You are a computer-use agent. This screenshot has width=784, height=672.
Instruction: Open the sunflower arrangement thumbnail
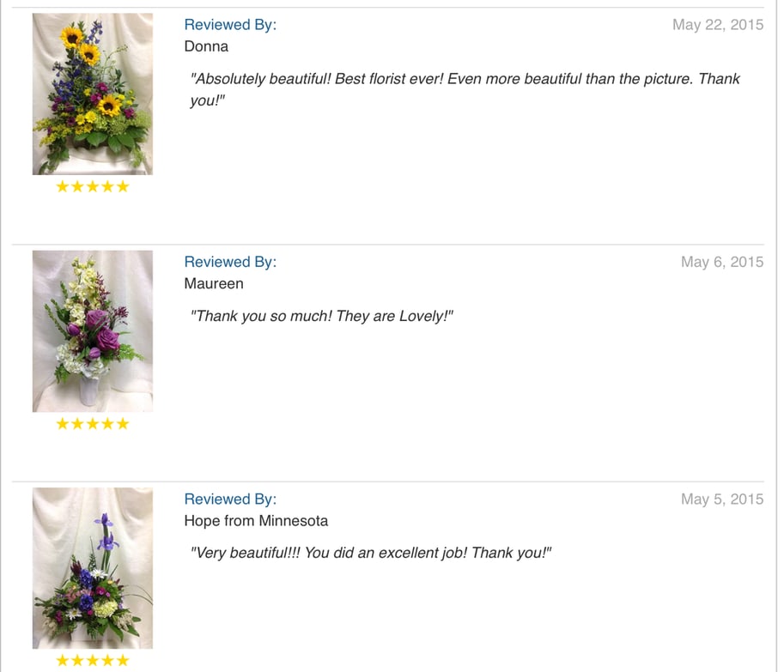pos(93,94)
